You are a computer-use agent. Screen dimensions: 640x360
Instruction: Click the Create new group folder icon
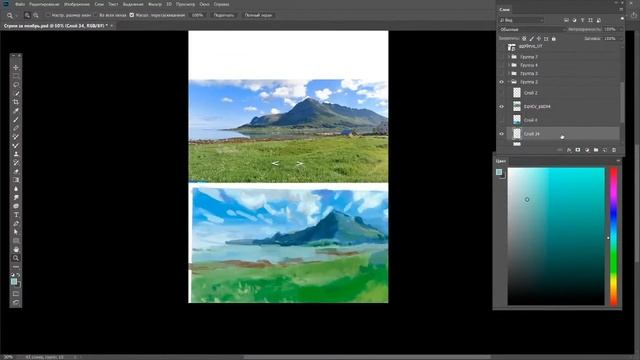(x=596, y=150)
